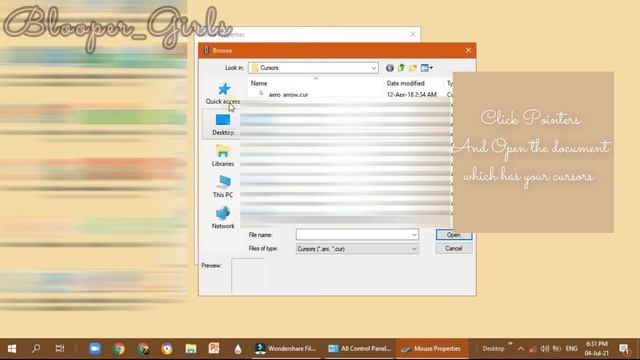Open the Windows Start menu
Screen dimensions: 640x360
pyautogui.click(x=12, y=349)
